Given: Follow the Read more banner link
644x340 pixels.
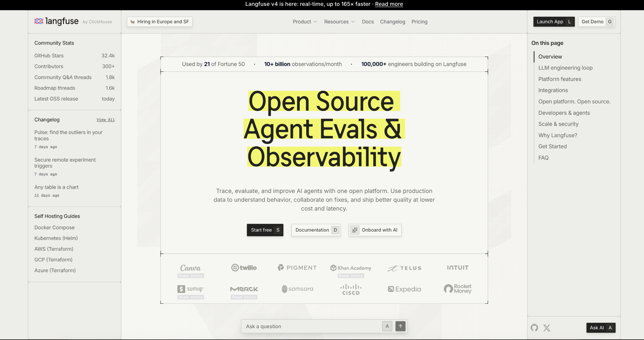Looking at the screenshot, I should tap(389, 4).
